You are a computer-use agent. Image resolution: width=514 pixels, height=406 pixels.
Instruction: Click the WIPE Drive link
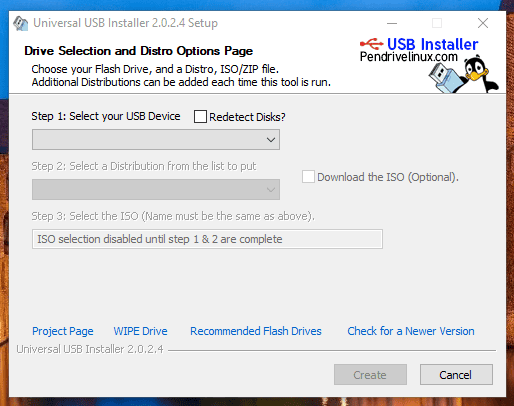tap(140, 331)
